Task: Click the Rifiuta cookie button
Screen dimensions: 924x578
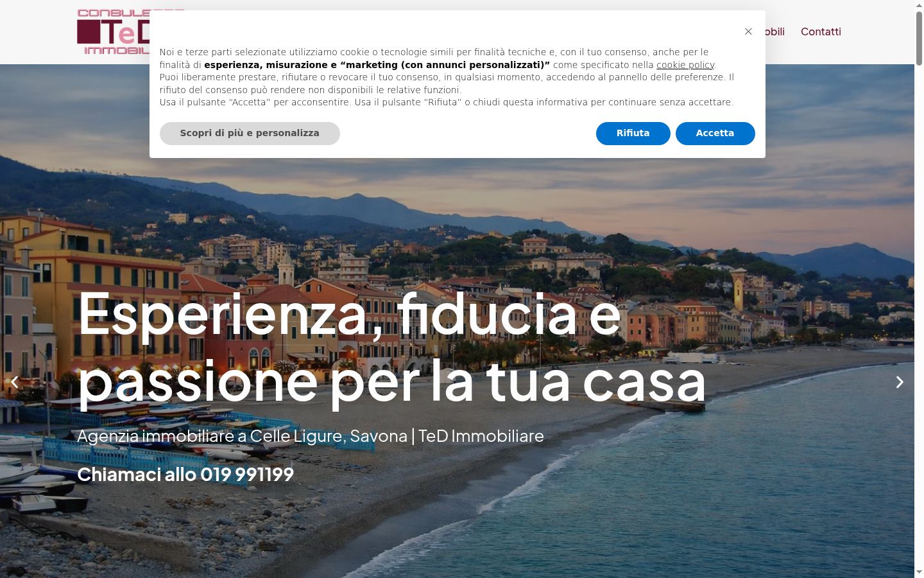Action: coord(633,134)
